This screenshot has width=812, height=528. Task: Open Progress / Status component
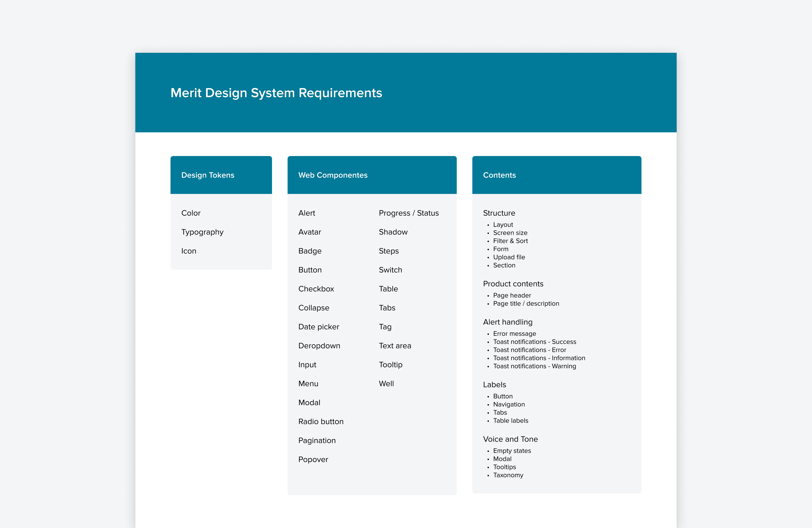[408, 213]
